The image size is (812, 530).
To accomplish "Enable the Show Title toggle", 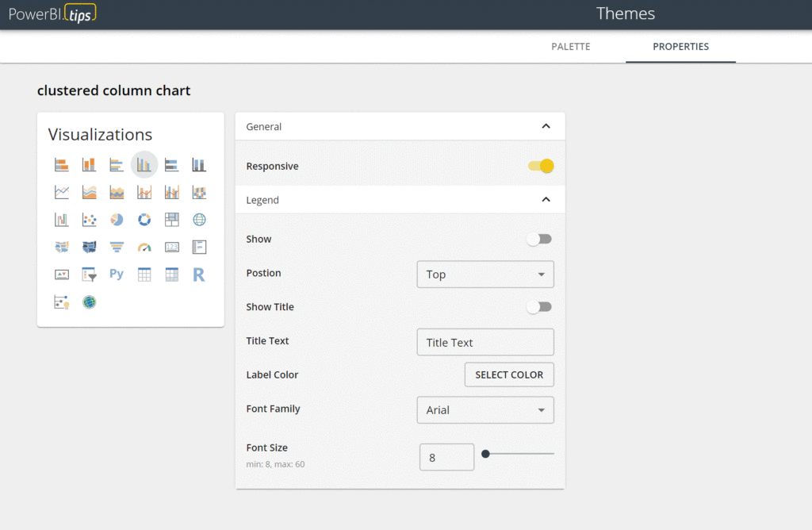I will (539, 307).
